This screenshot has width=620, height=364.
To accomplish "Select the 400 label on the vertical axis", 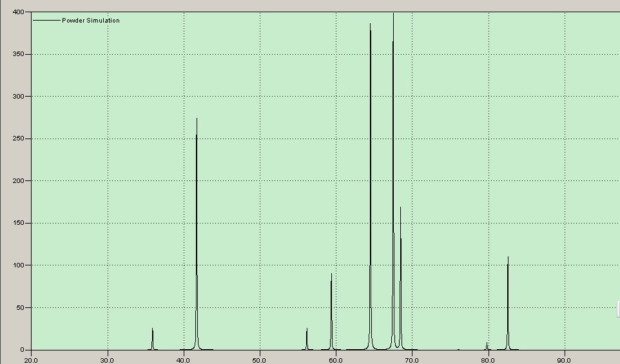I will (18, 12).
